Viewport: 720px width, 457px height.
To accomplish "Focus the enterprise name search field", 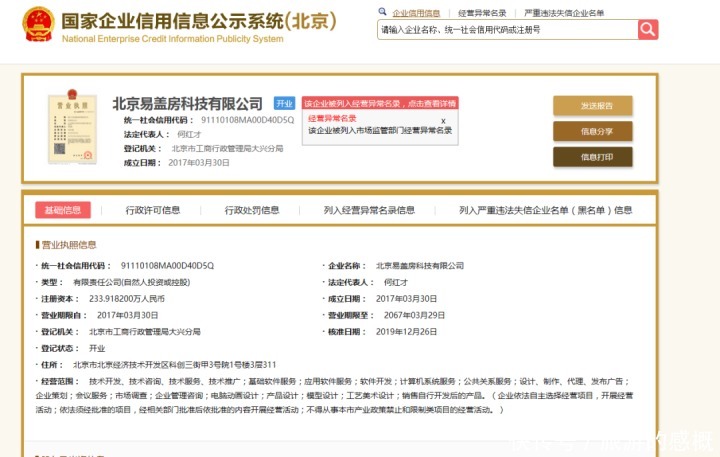I will pos(507,30).
